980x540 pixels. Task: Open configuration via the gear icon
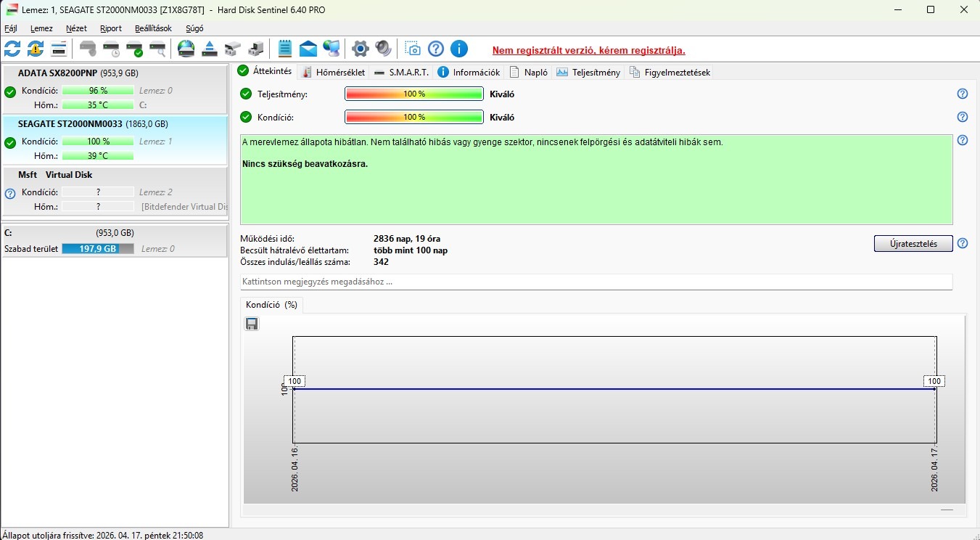tap(361, 49)
